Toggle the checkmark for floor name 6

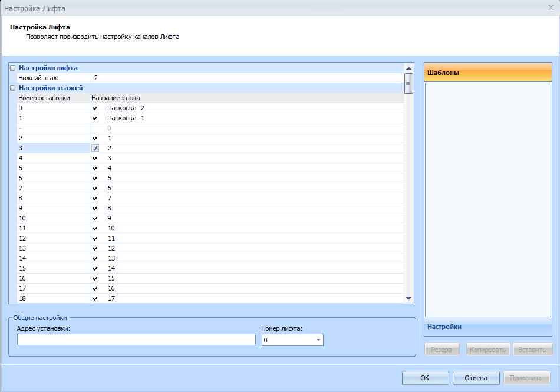click(x=95, y=188)
